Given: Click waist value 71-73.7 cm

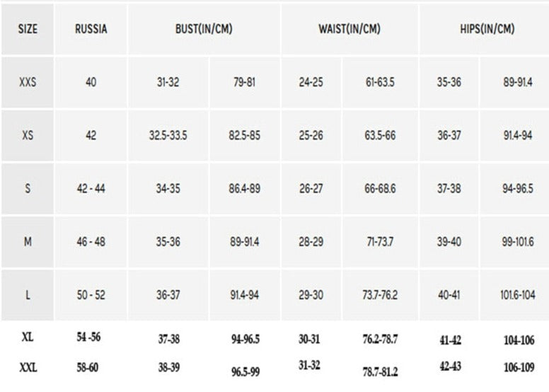Looking at the screenshot, I should [380, 242].
